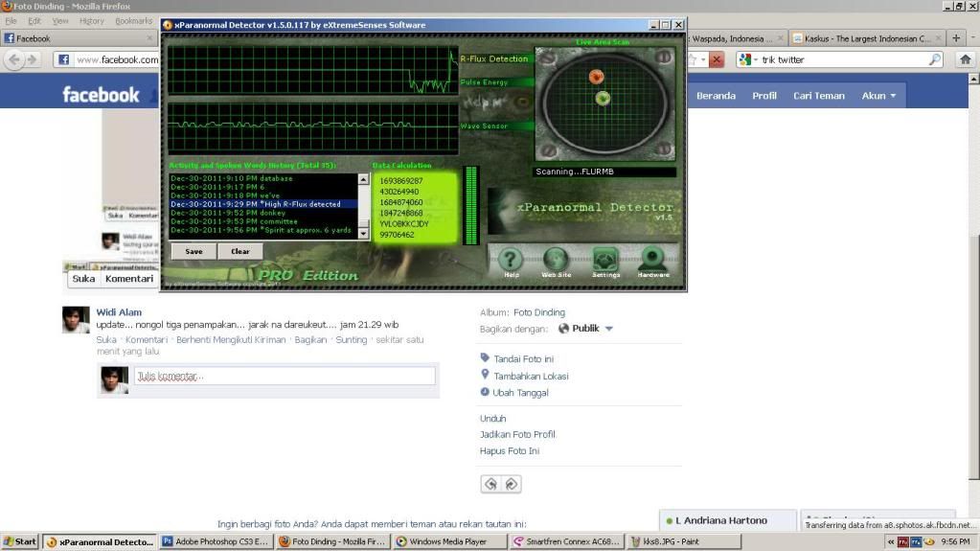
Task: Click the search magnifier icon
Action: tap(934, 59)
